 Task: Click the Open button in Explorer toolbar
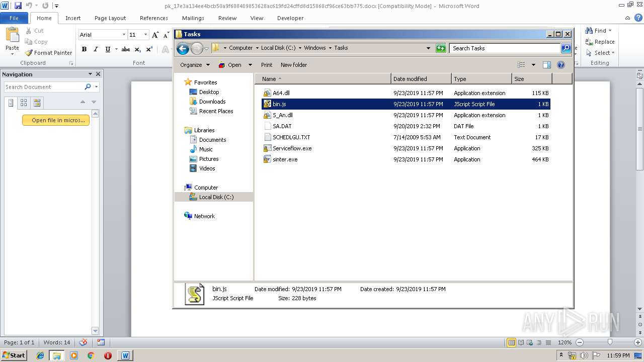[x=230, y=65]
